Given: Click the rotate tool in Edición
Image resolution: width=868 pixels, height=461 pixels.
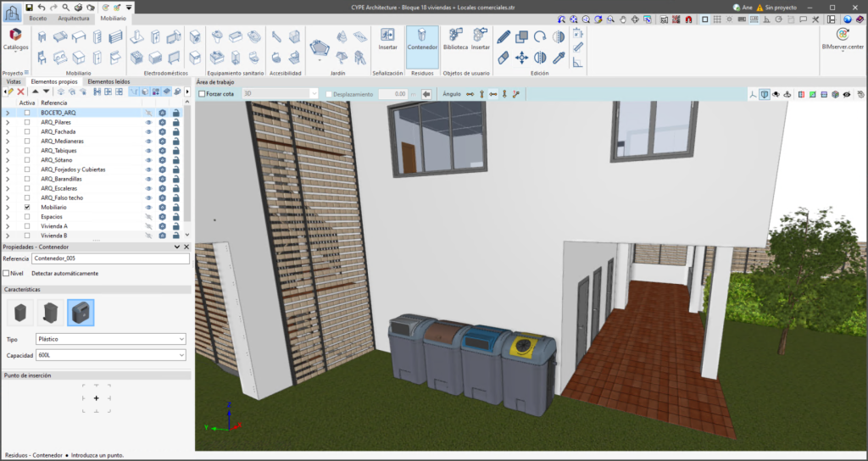Looking at the screenshot, I should click(540, 36).
